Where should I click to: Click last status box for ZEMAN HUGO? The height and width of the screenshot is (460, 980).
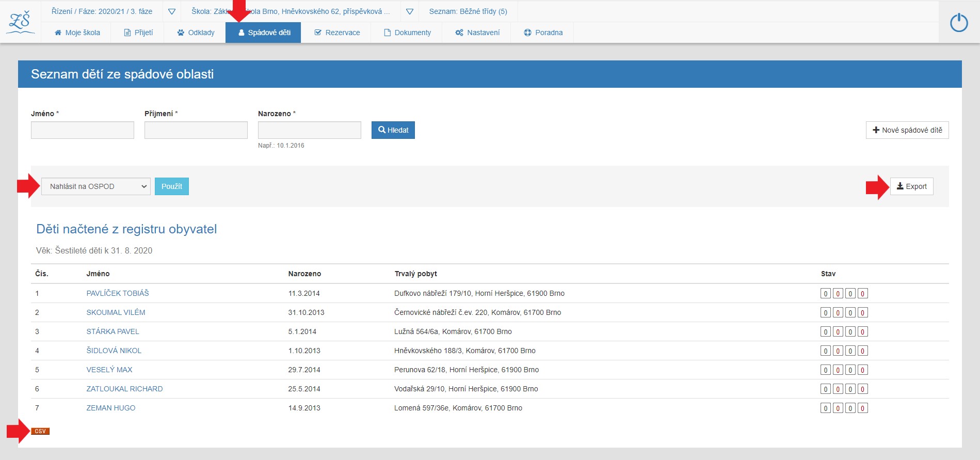point(863,408)
